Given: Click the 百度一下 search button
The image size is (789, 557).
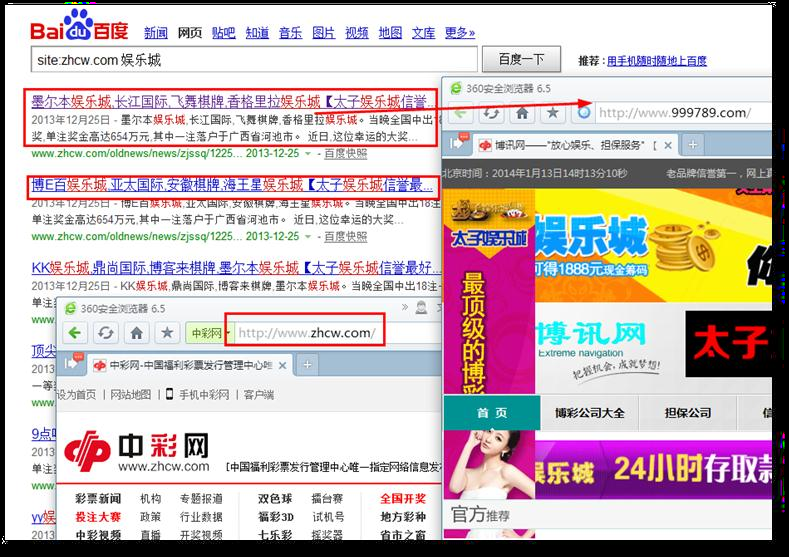Looking at the screenshot, I should pyautogui.click(x=521, y=60).
